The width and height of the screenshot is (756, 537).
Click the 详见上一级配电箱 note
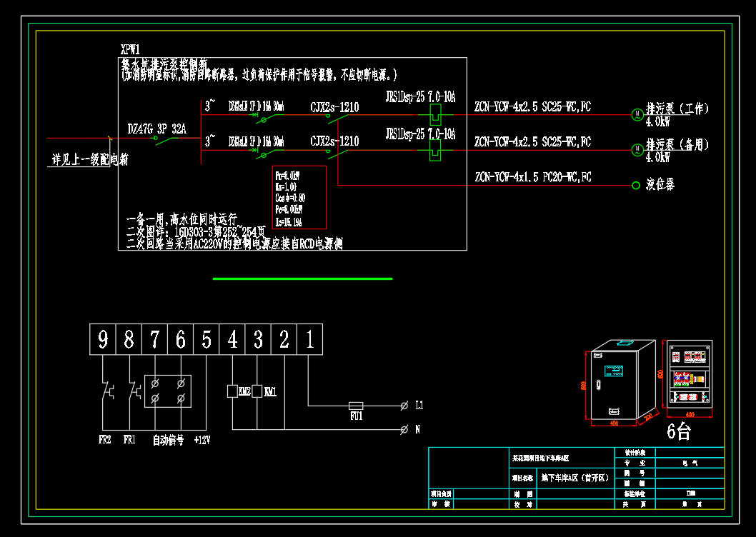90,159
